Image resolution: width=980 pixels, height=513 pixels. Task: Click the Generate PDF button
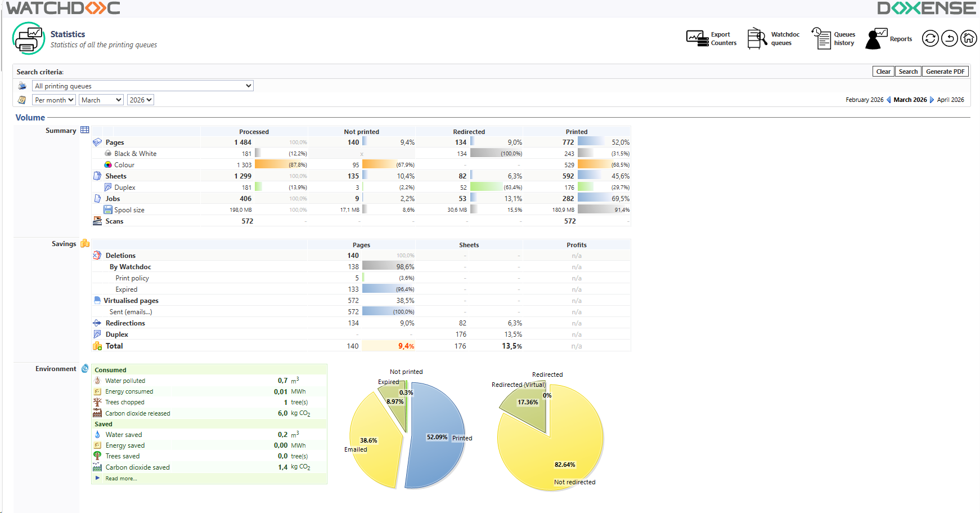[945, 72]
